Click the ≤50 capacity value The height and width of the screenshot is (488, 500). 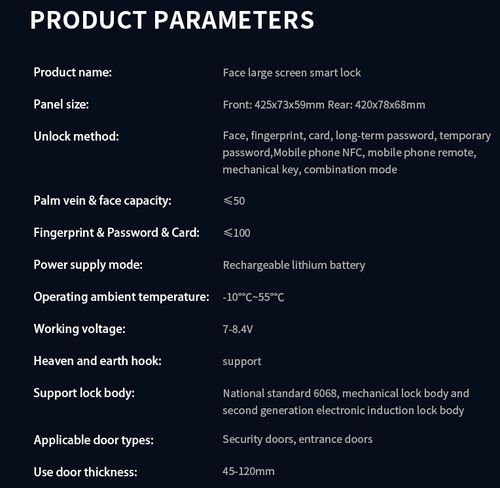pos(234,201)
